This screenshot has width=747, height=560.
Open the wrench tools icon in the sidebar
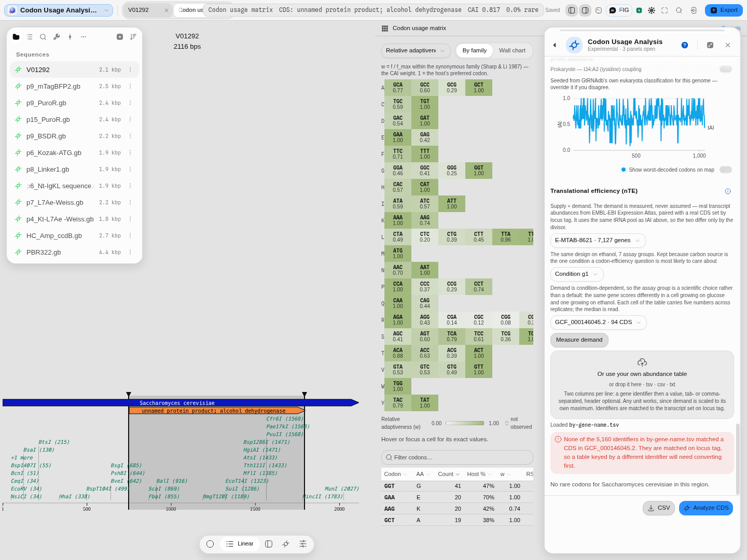tap(57, 37)
